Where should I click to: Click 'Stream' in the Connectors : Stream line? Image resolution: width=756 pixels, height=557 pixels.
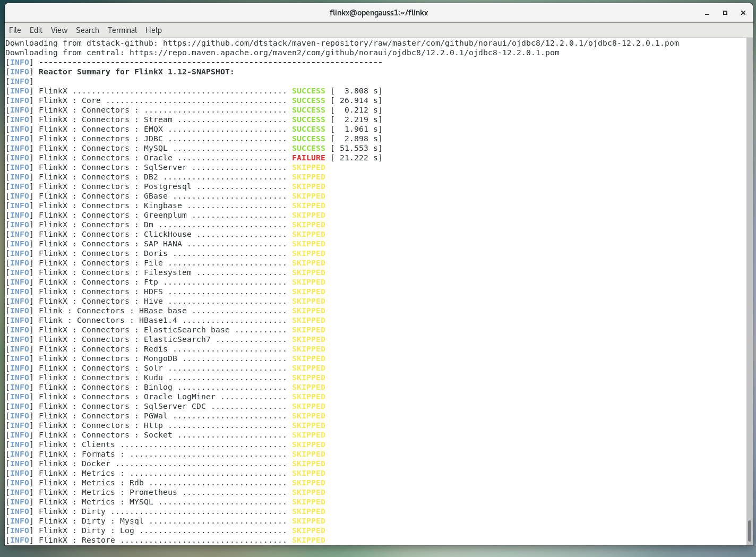click(x=158, y=119)
